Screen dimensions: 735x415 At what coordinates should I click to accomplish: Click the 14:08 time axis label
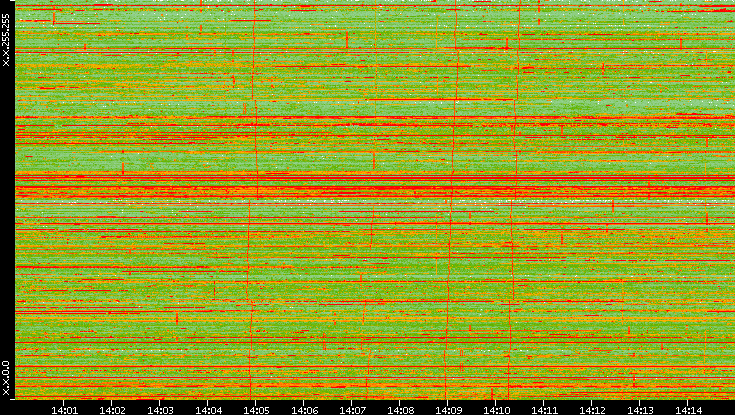(400, 410)
